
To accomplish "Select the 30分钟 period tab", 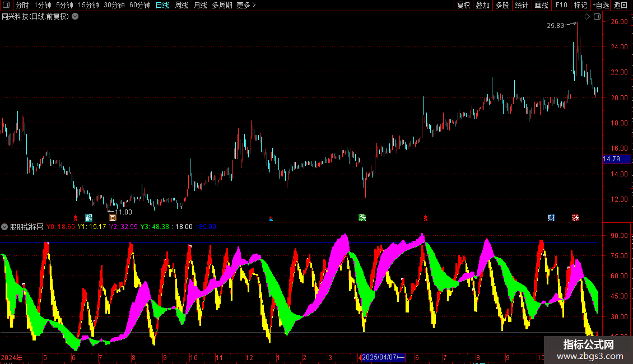I will click(x=114, y=5).
